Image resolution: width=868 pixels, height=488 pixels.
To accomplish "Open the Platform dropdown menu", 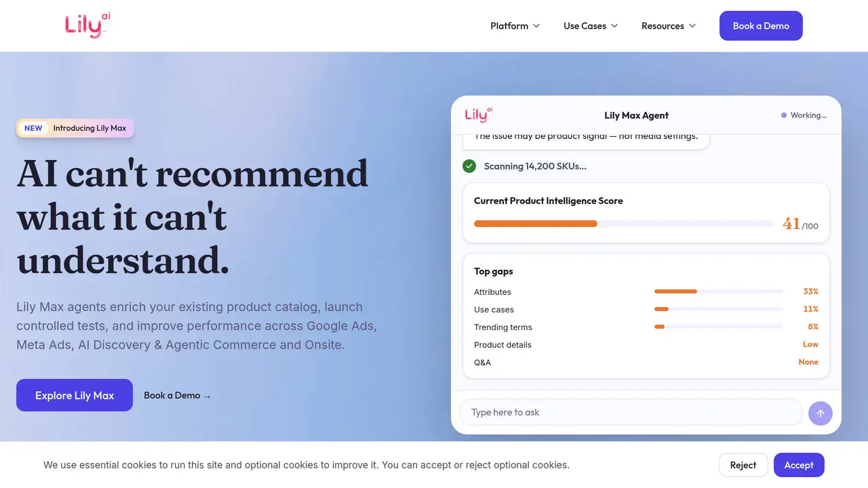I will pos(515,26).
